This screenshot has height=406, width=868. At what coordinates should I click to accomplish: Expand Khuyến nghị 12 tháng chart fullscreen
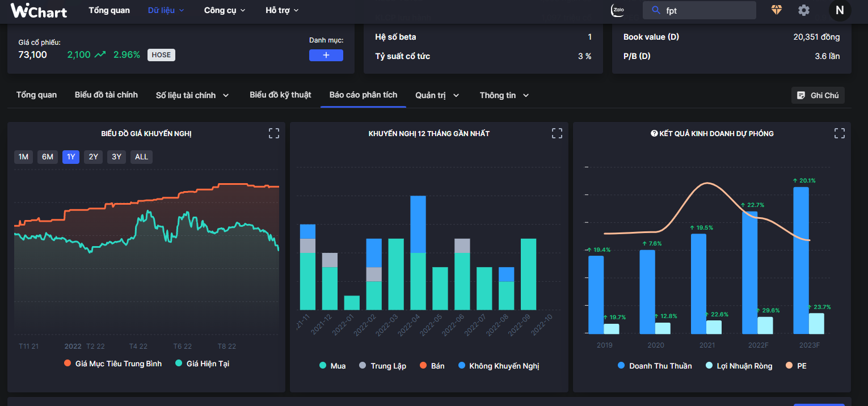(557, 133)
